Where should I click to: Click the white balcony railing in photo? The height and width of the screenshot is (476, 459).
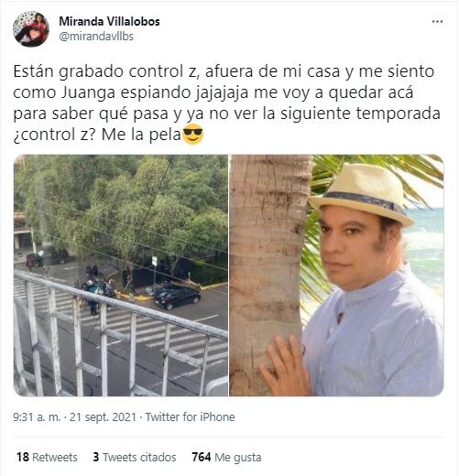(121, 332)
